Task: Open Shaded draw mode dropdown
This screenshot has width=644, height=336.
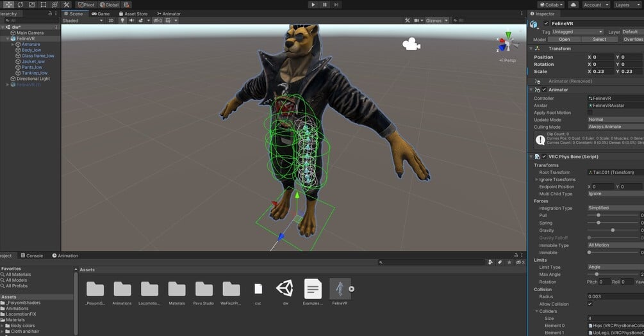Action: (x=83, y=20)
